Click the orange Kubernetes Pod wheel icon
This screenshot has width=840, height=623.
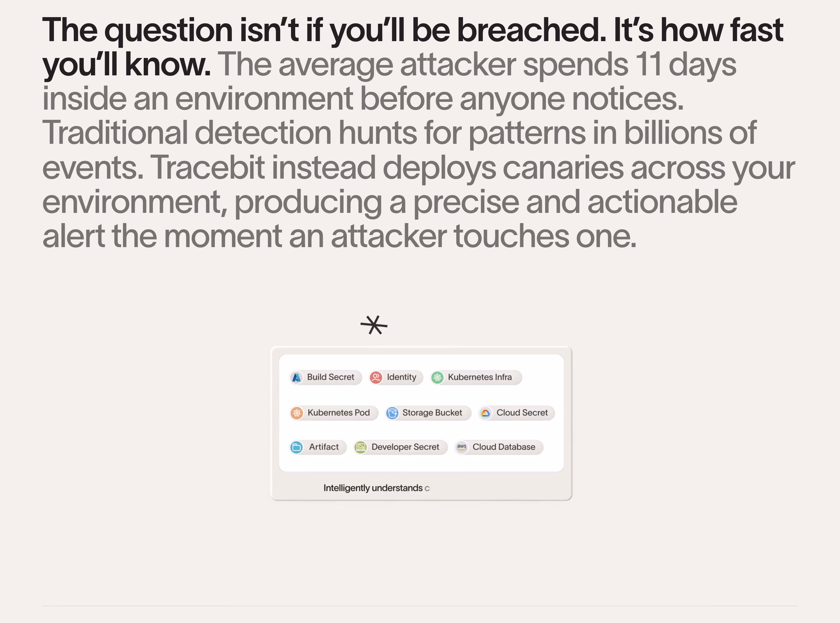point(297,413)
